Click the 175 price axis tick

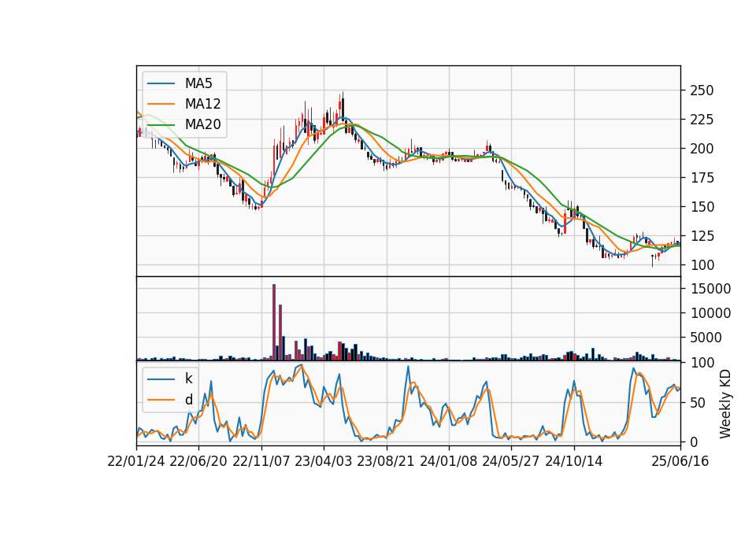pos(702,178)
